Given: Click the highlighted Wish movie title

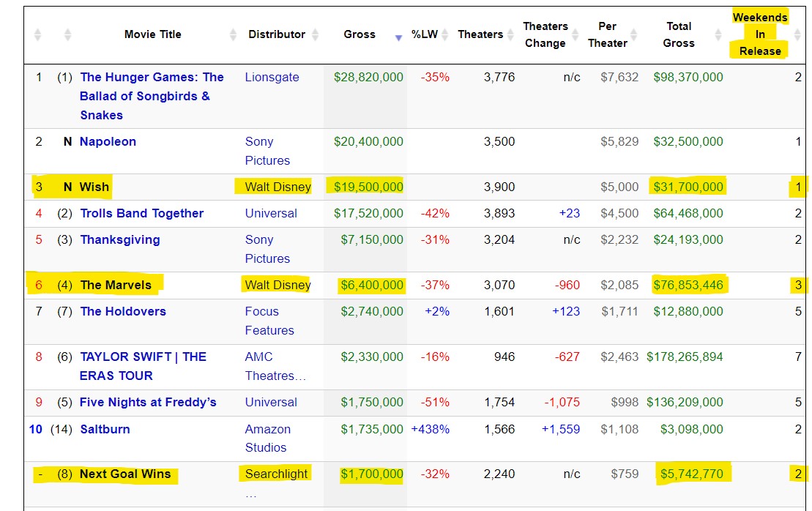Looking at the screenshot, I should (x=94, y=187).
